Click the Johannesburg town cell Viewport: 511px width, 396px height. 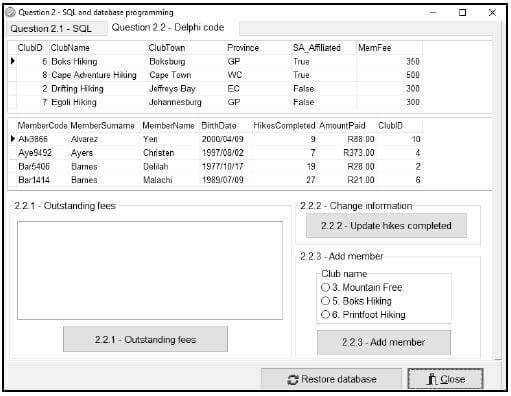point(186,102)
